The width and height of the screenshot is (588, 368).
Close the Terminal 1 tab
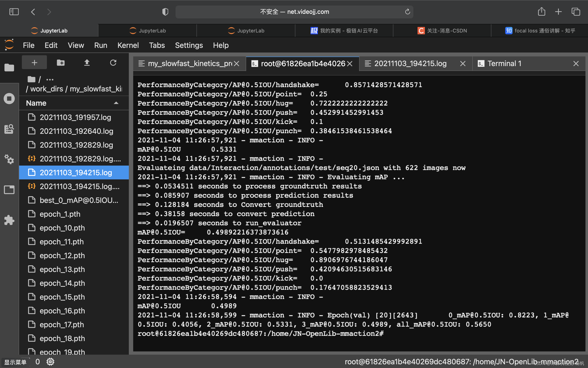click(x=576, y=64)
